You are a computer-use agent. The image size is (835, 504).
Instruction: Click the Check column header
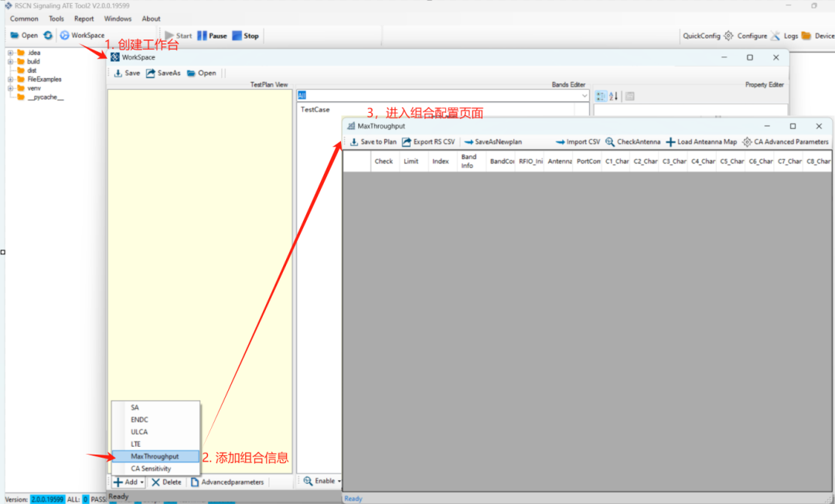(x=384, y=162)
